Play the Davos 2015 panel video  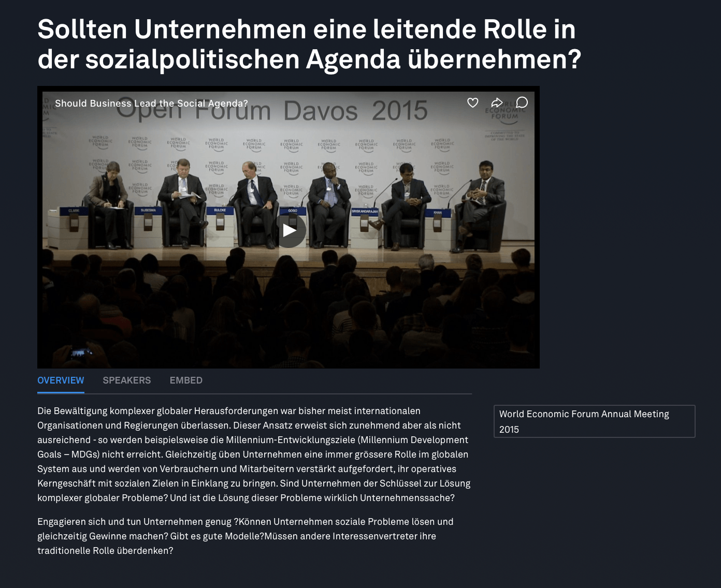[289, 230]
